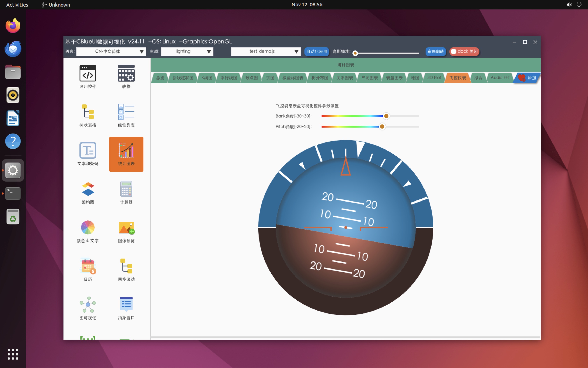Switch to the 表盘图表 gauge tab
Viewport: 588px width, 368px height.
pyautogui.click(x=394, y=78)
